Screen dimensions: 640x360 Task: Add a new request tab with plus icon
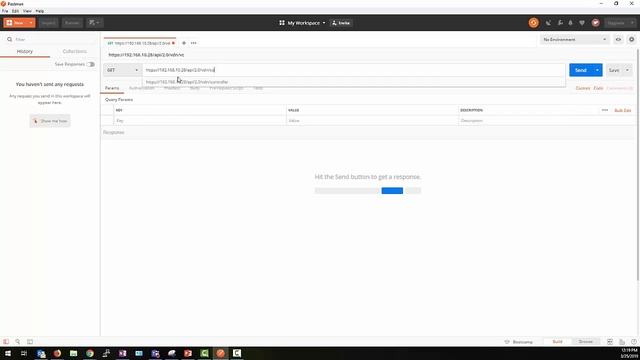tap(184, 43)
